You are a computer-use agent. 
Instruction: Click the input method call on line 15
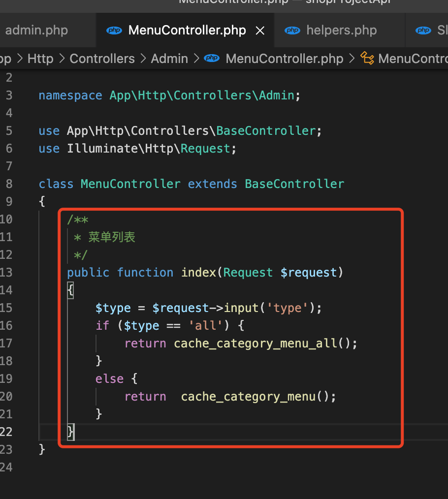coord(241,308)
